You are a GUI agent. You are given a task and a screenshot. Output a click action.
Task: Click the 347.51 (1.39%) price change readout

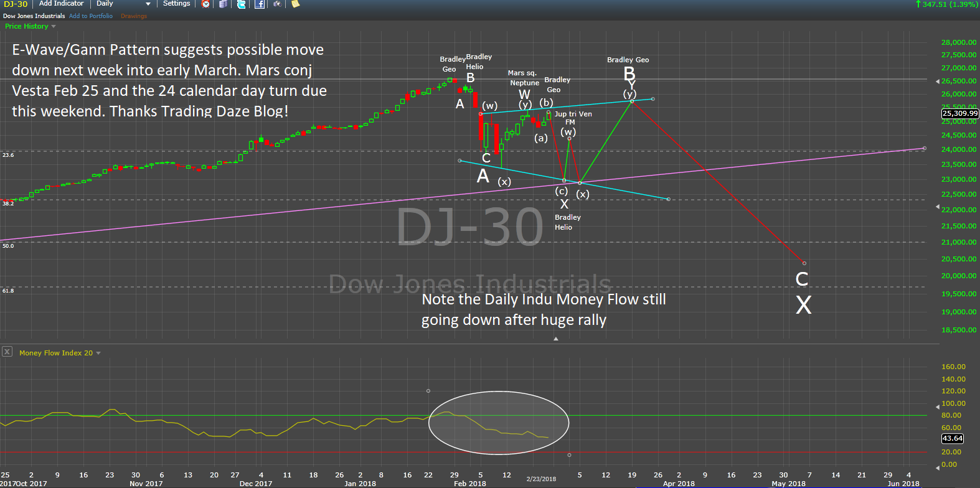[x=946, y=4]
